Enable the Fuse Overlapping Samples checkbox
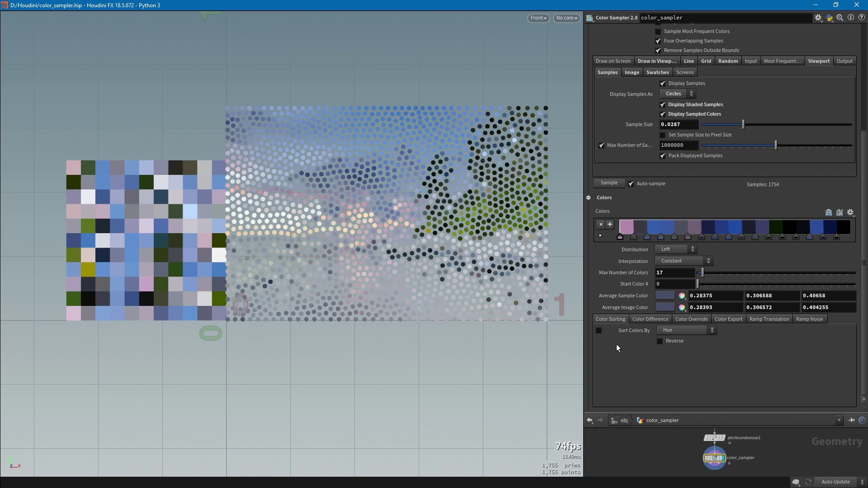This screenshot has height=488, width=868. click(658, 41)
